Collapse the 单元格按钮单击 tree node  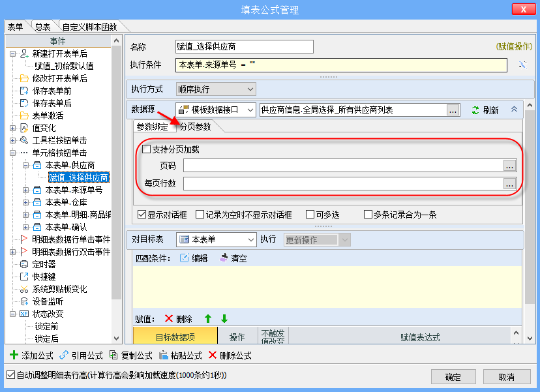[13, 153]
